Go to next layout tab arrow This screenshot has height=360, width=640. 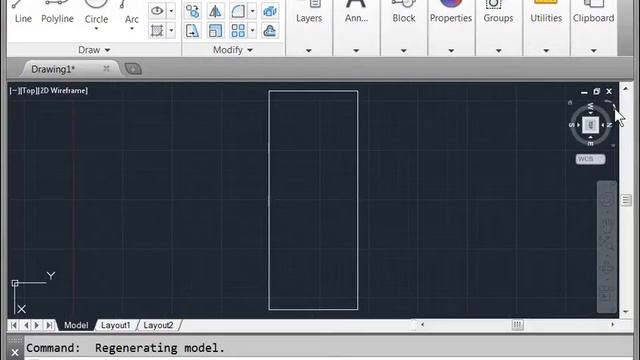click(x=37, y=325)
